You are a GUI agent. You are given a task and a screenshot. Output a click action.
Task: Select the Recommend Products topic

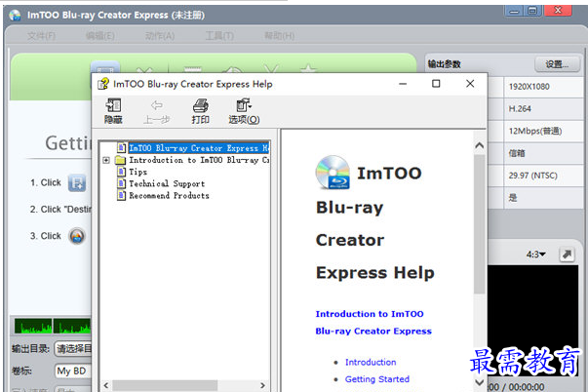[169, 196]
